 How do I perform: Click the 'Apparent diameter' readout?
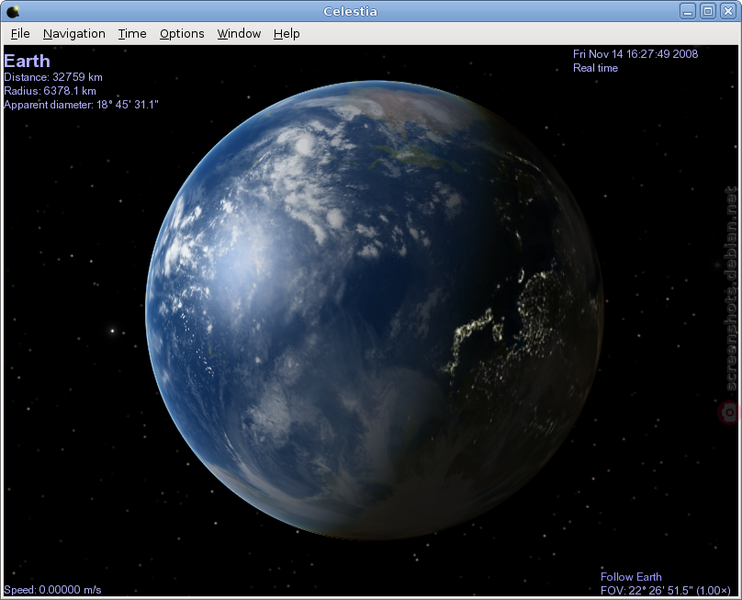pyautogui.click(x=81, y=105)
